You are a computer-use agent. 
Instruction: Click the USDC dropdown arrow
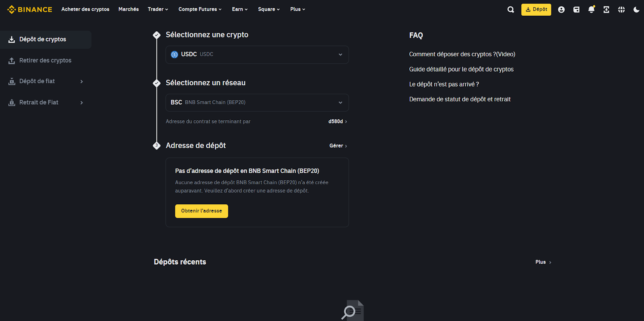[x=341, y=55]
